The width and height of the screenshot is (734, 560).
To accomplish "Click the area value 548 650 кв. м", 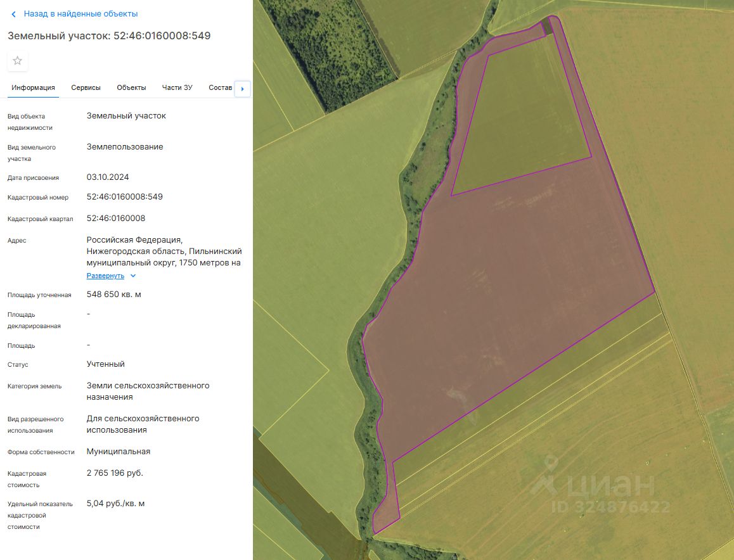I will tap(113, 295).
